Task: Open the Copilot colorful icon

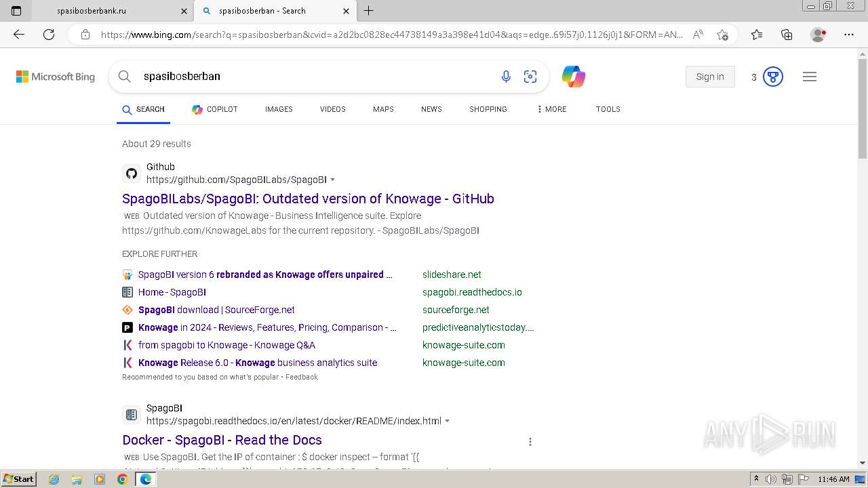Action: pos(574,77)
